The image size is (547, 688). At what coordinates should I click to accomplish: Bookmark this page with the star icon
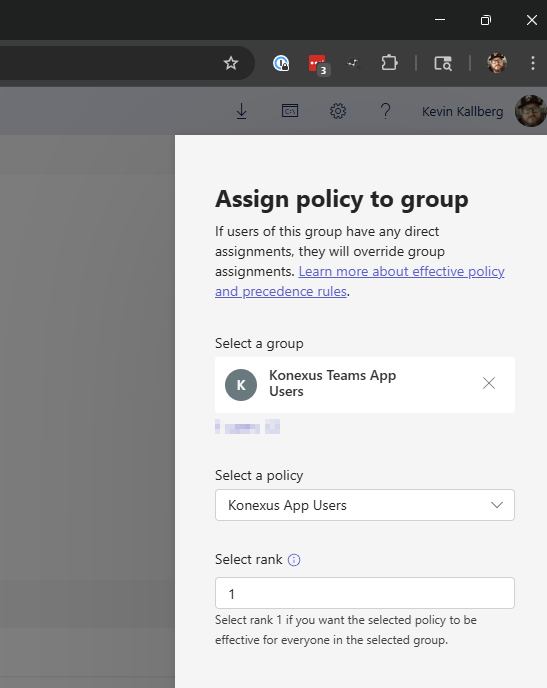231,63
